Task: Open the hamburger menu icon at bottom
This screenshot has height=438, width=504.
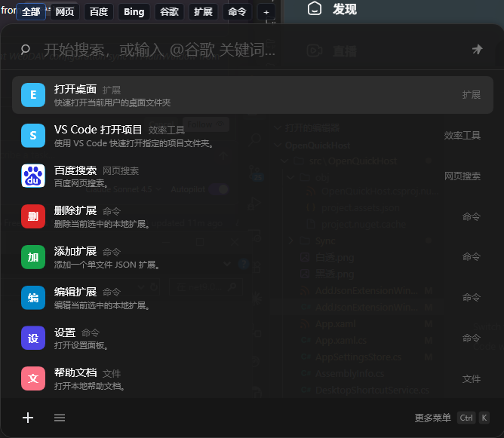Action: (60, 418)
